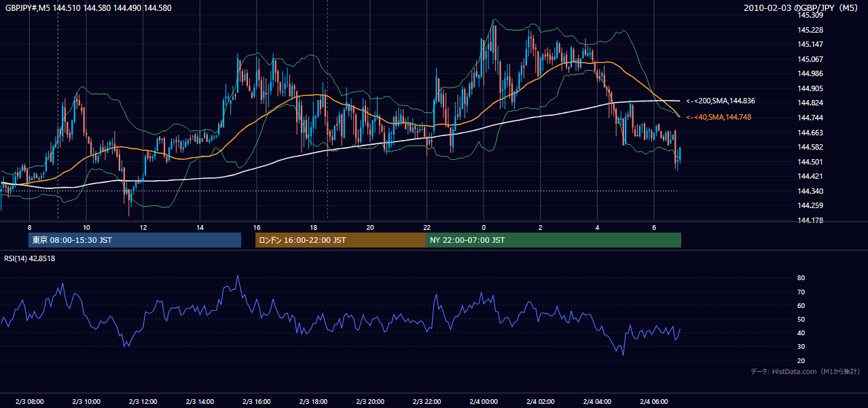
Task: Open the データ: HistData.com source credit
Action: [806, 371]
